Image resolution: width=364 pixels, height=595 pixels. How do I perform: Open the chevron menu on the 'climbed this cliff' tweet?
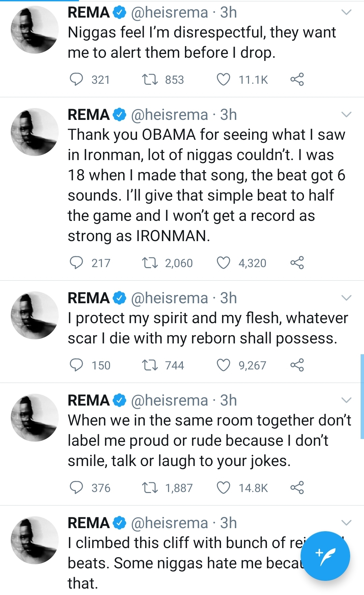(x=346, y=523)
